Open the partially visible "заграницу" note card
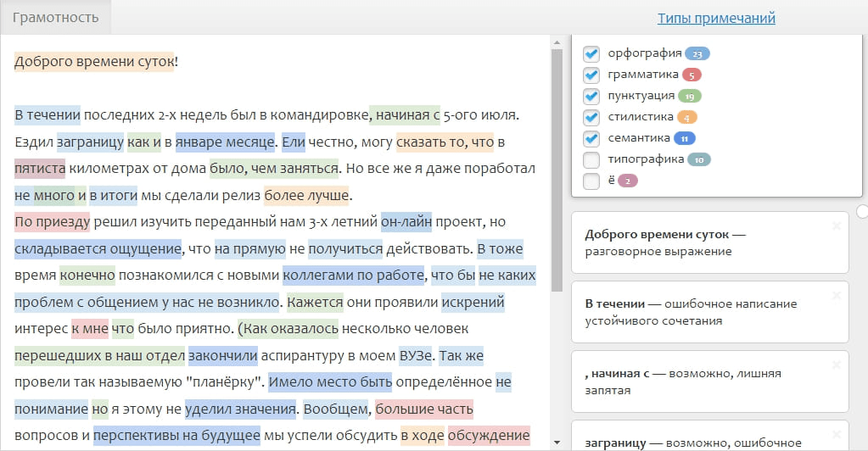The height and width of the screenshot is (451, 868). click(x=709, y=436)
